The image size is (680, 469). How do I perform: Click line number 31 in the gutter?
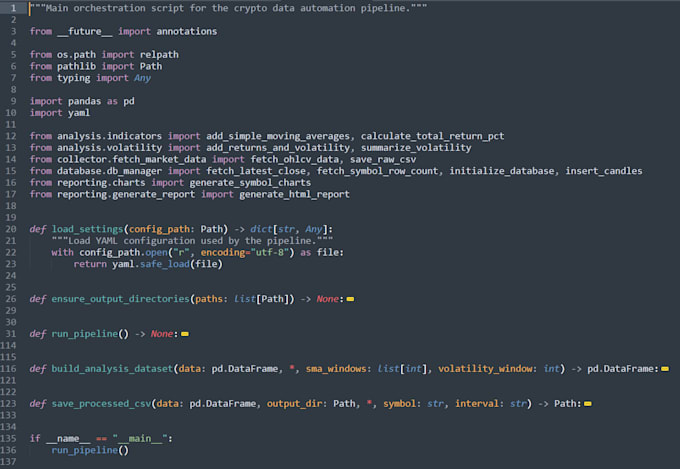coord(11,334)
